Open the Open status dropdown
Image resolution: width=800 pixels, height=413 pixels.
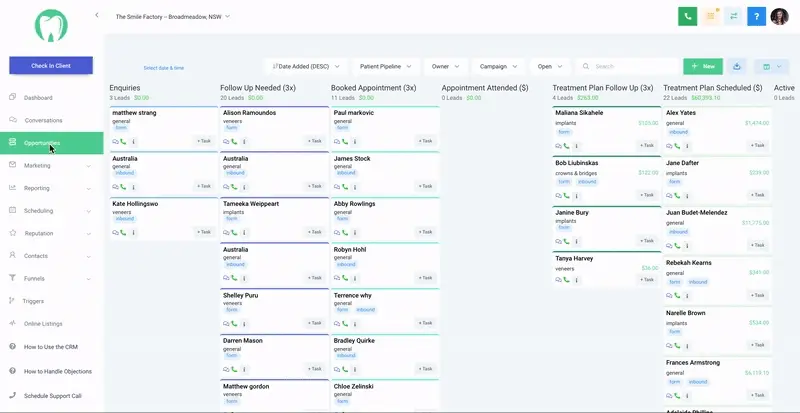[x=550, y=66]
